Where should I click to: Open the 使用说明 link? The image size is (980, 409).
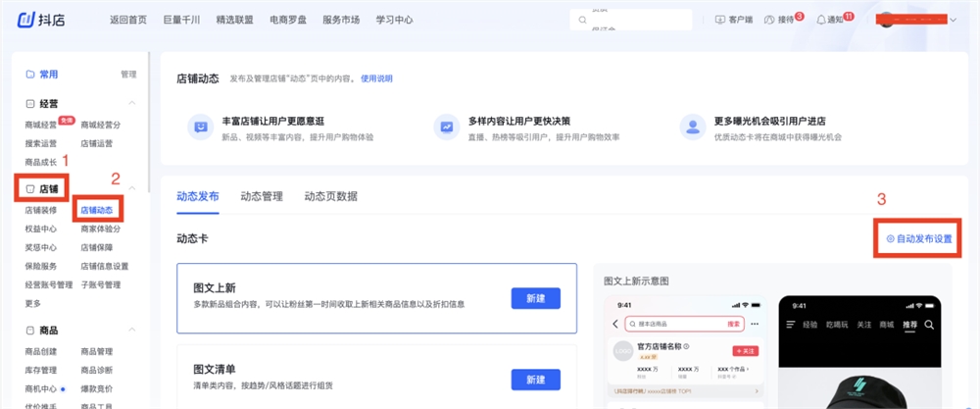click(376, 78)
